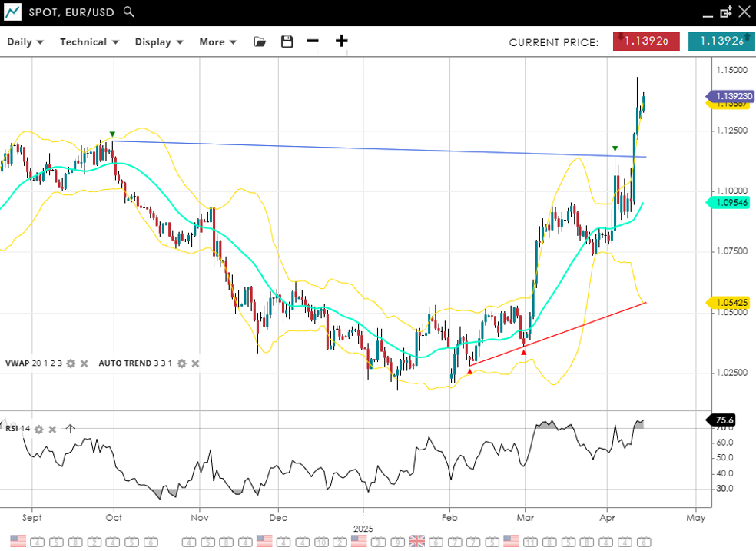Viewport: 756px width, 551px height.
Task: Click the UK flag economic event marker
Action: click(x=416, y=541)
